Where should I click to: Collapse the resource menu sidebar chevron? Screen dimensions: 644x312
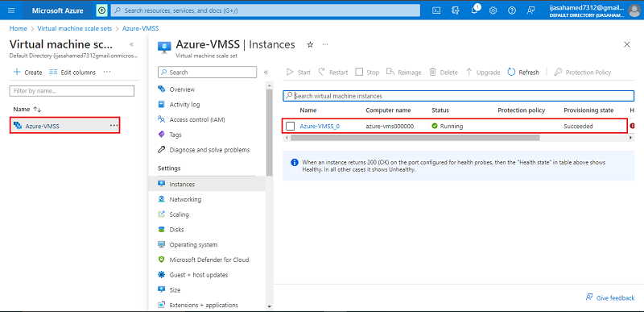coord(266,73)
